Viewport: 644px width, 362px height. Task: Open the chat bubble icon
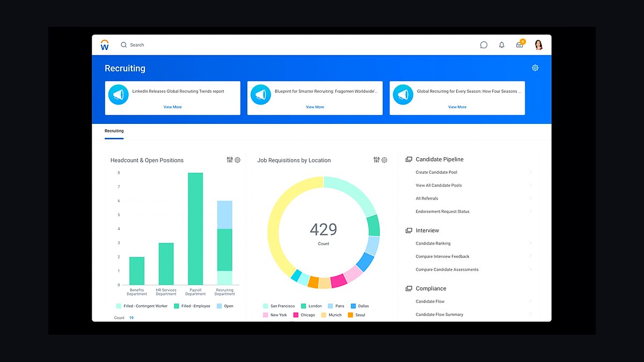(484, 45)
